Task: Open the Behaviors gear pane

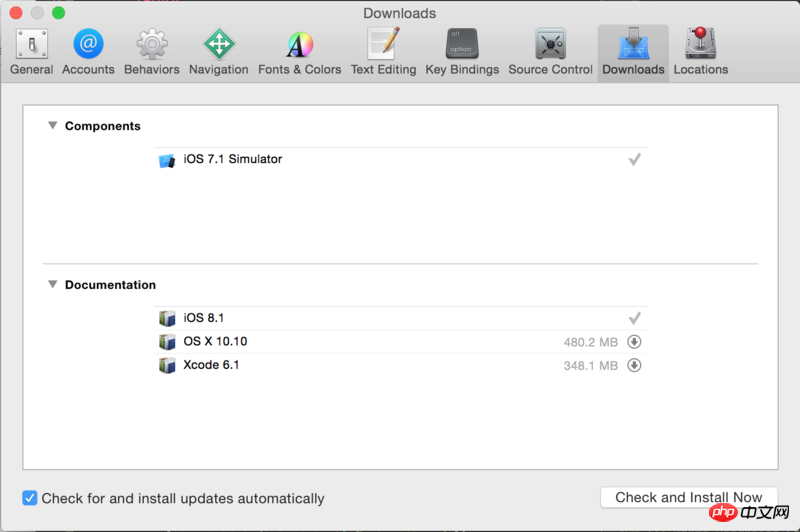Action: tap(152, 52)
